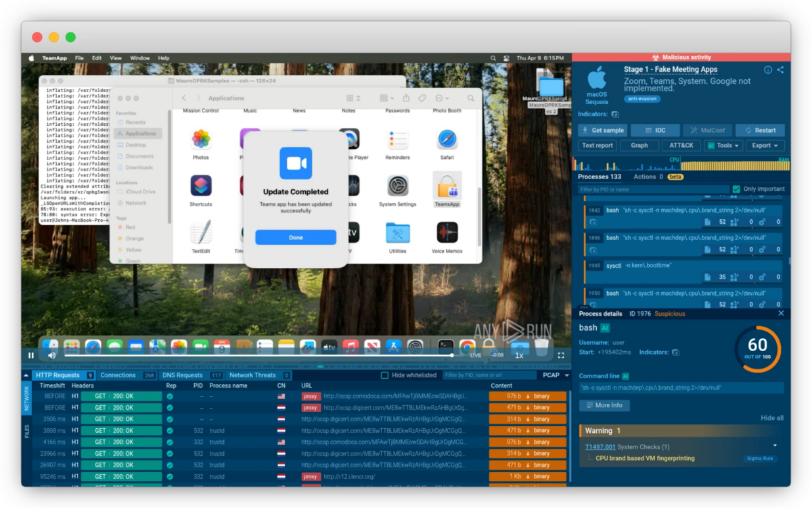Open the Tools dropdown
Image resolution: width=812 pixels, height=508 pixels.
click(723, 145)
